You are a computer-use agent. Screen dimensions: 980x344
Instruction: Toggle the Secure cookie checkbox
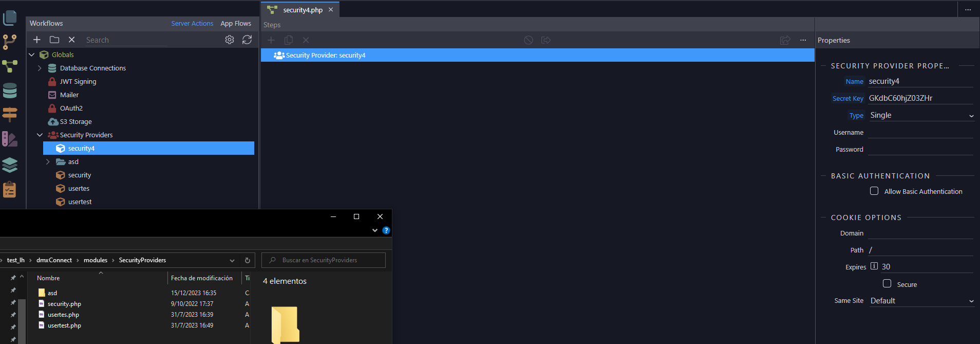coord(887,284)
